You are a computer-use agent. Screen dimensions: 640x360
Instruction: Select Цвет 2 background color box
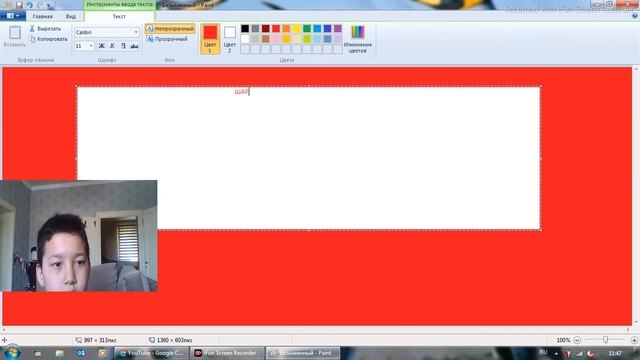[230, 39]
